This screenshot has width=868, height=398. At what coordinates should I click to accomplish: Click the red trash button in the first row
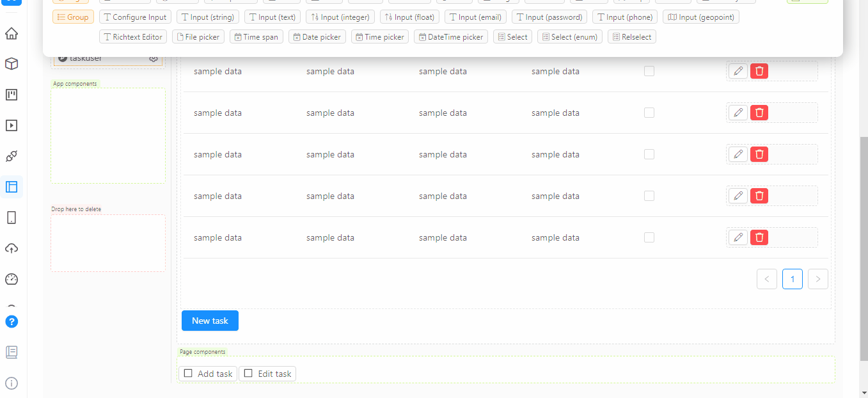point(759,71)
